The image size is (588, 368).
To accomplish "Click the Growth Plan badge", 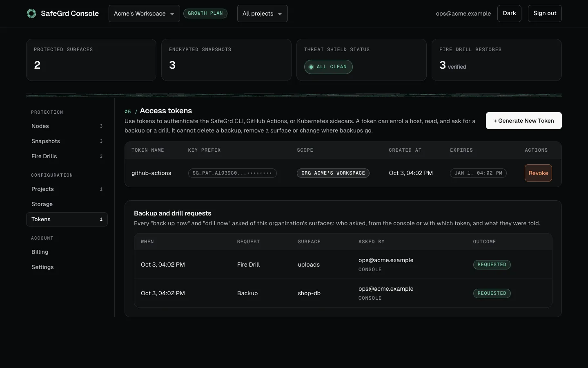I will 205,13.
